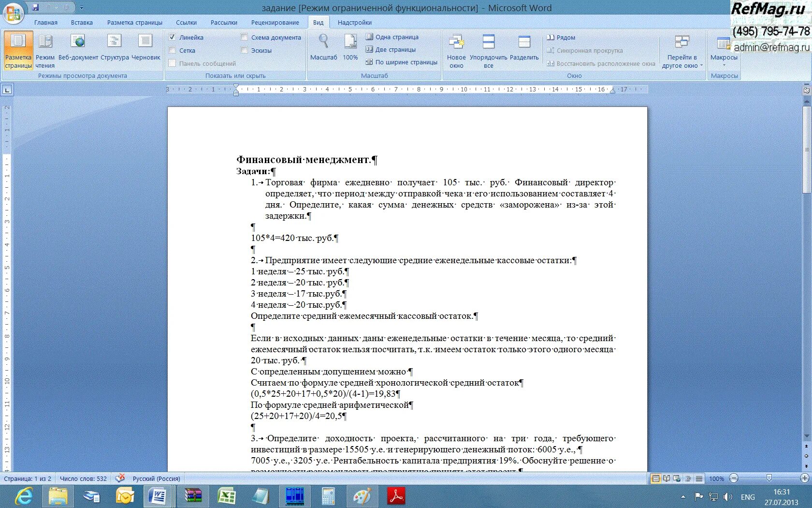The width and height of the screenshot is (812, 508).
Task: Fit to page width (По ширине страницы)
Action: 401,62
